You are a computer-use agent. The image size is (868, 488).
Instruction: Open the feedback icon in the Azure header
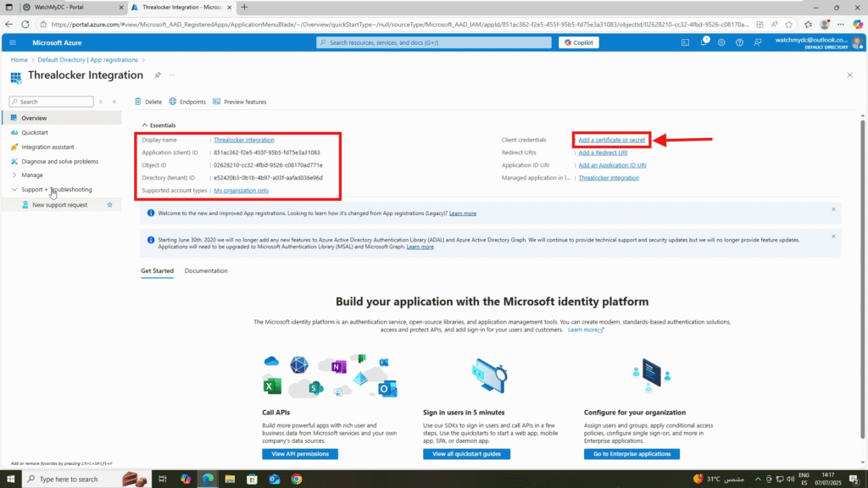click(x=758, y=42)
